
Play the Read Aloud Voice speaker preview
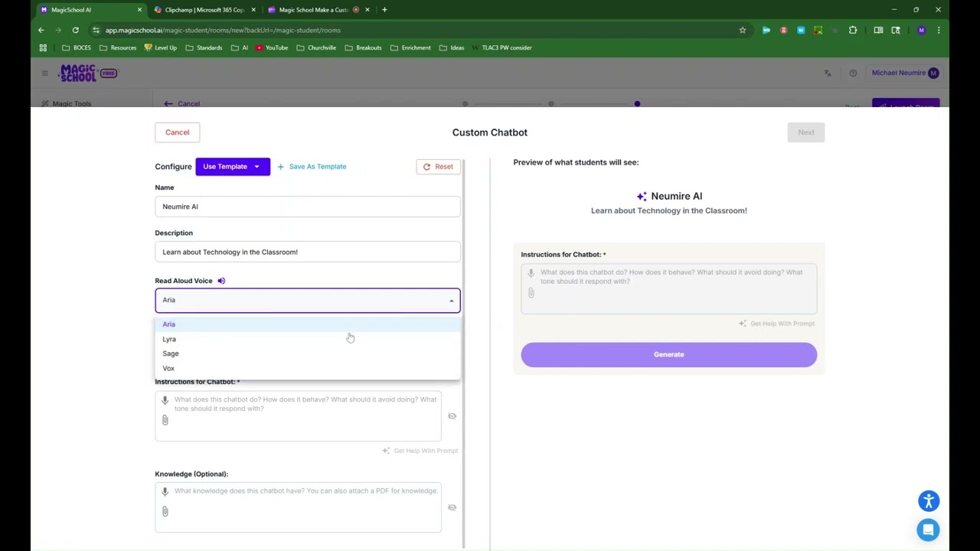click(x=221, y=281)
